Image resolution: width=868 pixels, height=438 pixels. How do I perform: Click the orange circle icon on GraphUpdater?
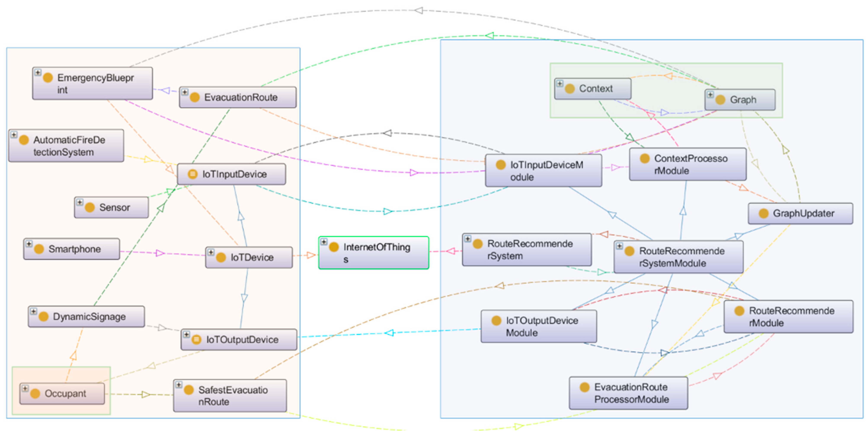pos(763,213)
